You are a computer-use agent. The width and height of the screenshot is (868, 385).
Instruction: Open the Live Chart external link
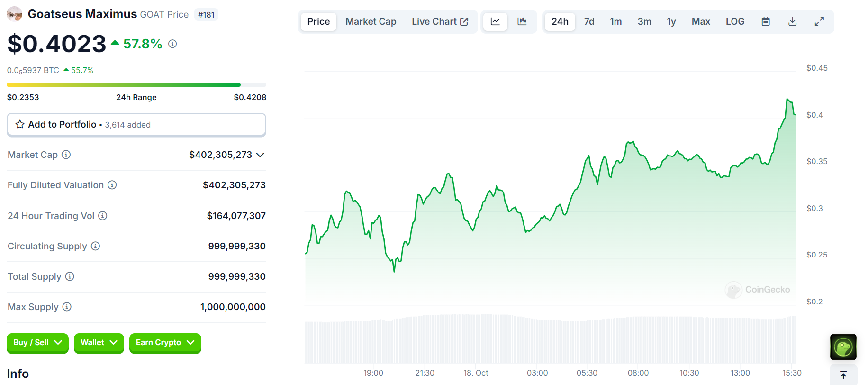click(x=440, y=21)
